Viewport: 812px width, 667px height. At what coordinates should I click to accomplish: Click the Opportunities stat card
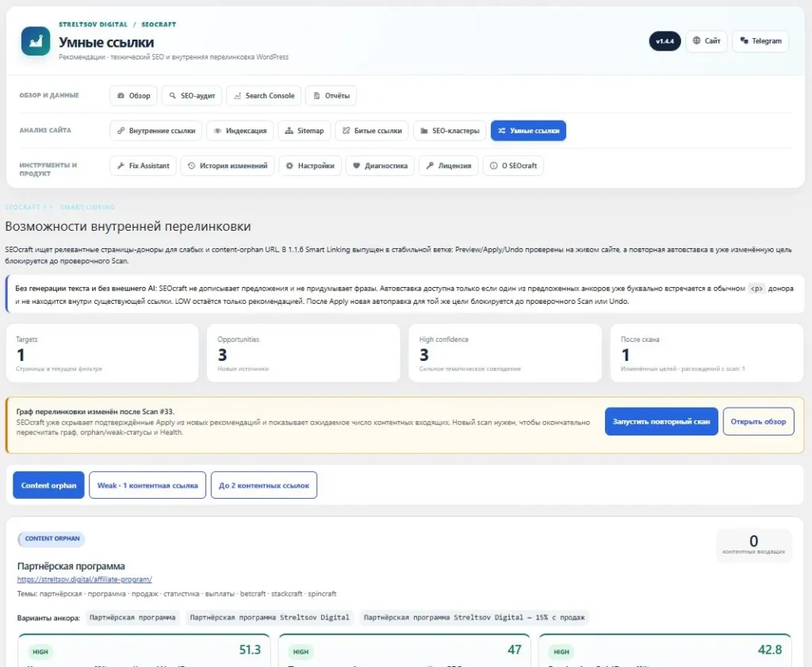tap(304, 353)
